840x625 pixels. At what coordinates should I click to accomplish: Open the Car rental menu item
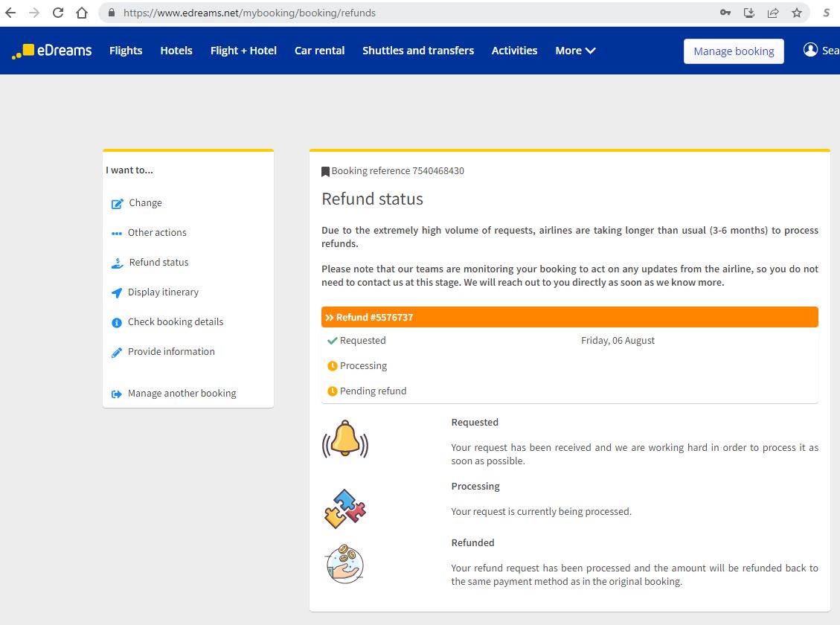[320, 51]
